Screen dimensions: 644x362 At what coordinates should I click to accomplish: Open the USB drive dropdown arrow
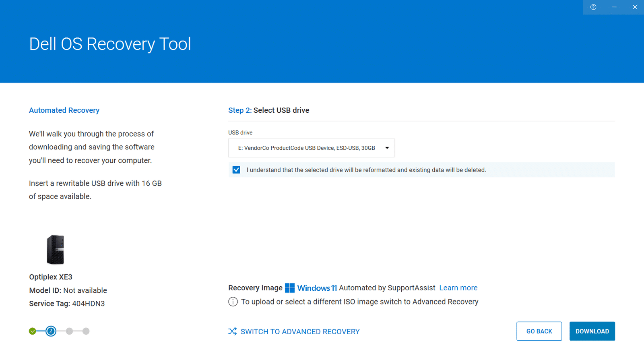click(387, 148)
